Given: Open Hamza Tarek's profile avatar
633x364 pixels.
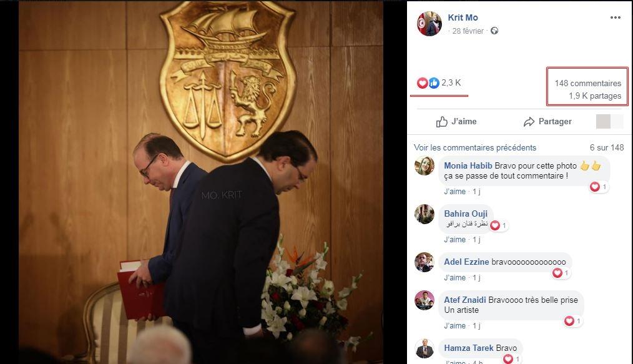Looking at the screenshot, I should click(424, 348).
